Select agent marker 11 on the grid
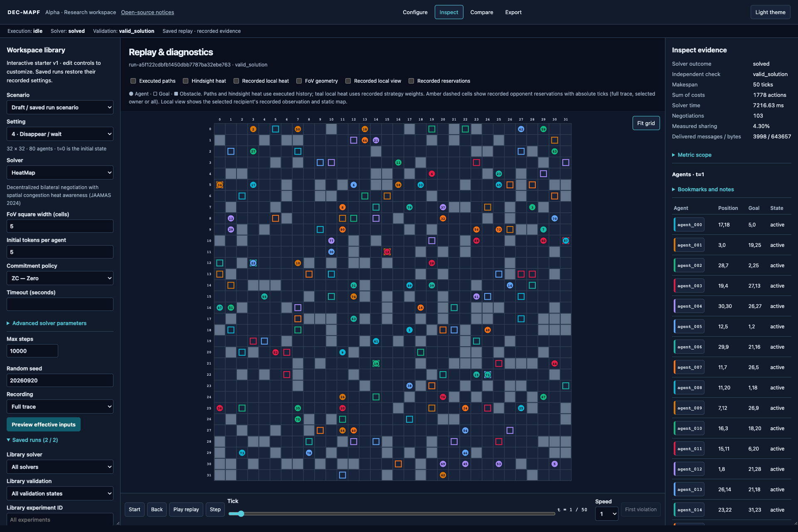The image size is (798, 532). (x=398, y=163)
